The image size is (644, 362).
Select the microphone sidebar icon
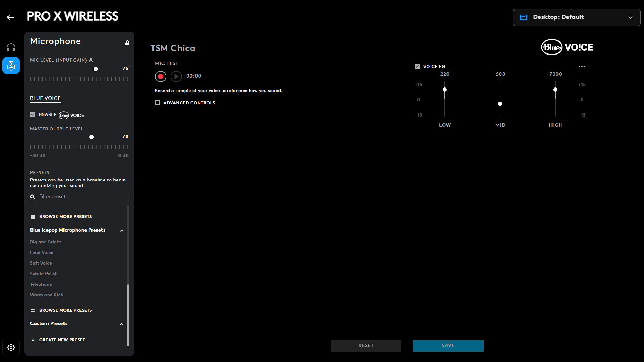[11, 66]
